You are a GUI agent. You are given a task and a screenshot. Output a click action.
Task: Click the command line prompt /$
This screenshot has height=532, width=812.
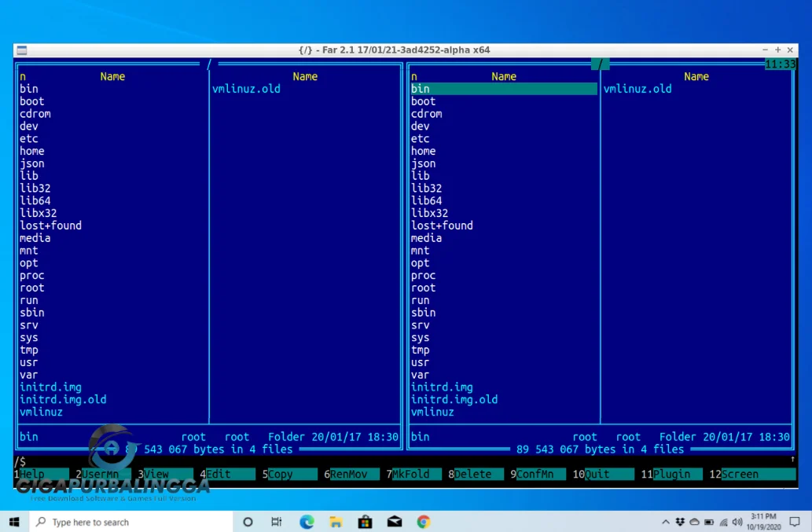(x=20, y=461)
